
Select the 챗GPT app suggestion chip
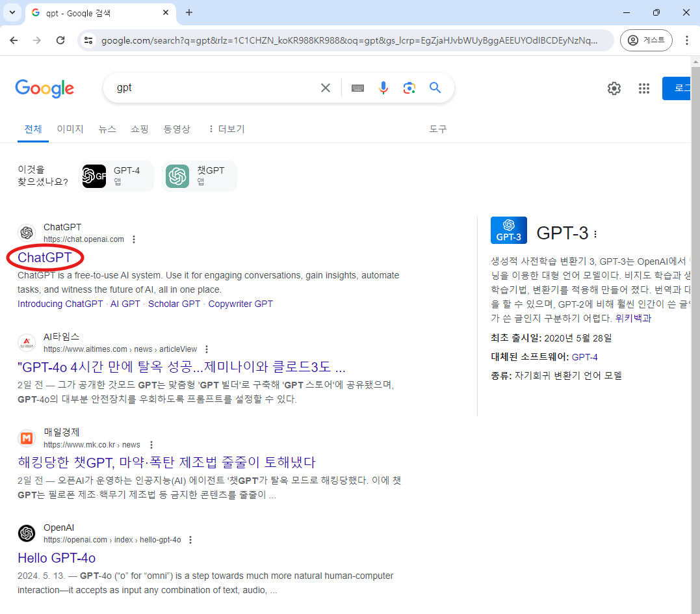[200, 176]
